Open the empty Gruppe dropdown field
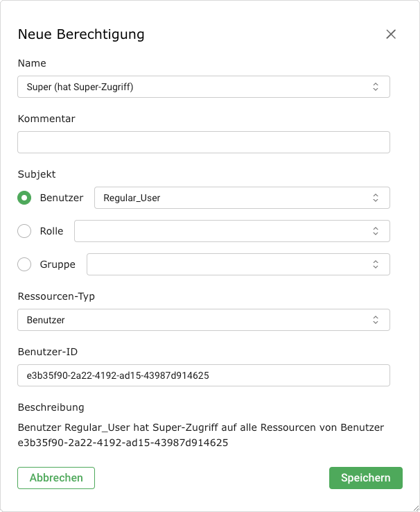 [x=229, y=264]
